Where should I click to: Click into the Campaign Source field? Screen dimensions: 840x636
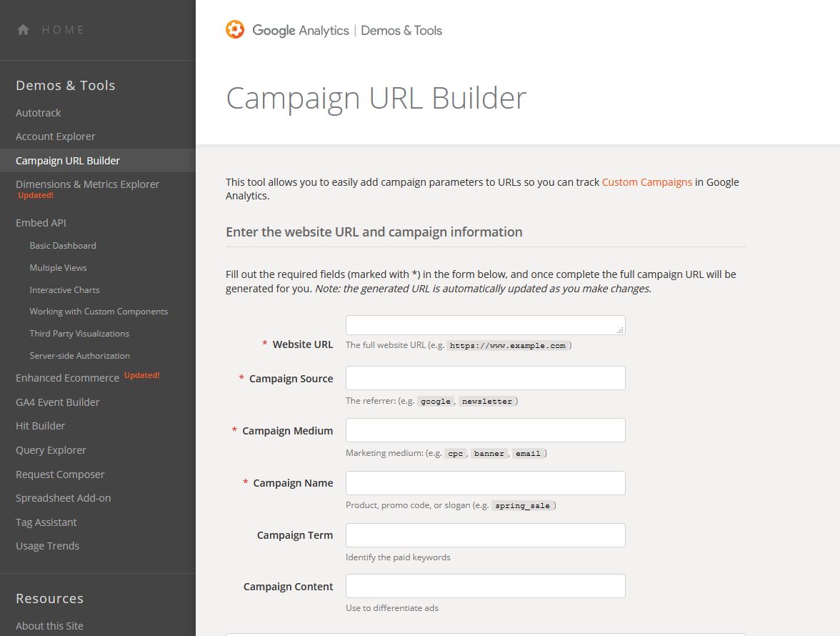pyautogui.click(x=485, y=378)
